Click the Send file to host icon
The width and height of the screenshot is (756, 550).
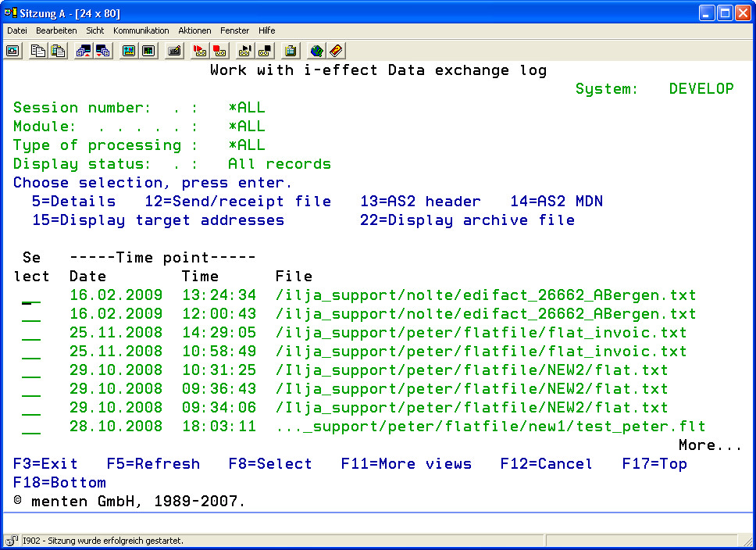pyautogui.click(x=84, y=51)
